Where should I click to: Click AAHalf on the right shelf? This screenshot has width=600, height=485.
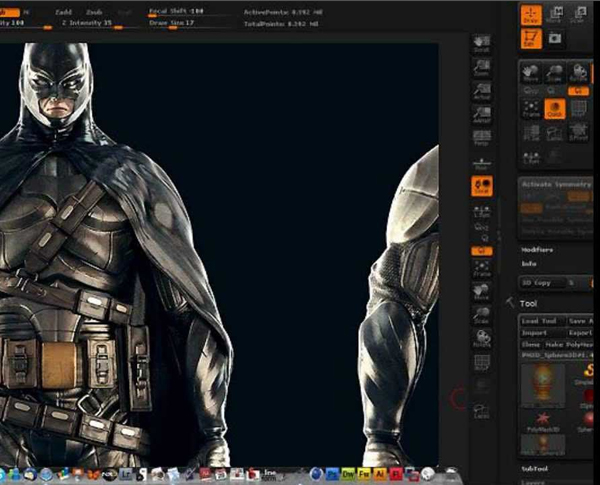point(482,115)
